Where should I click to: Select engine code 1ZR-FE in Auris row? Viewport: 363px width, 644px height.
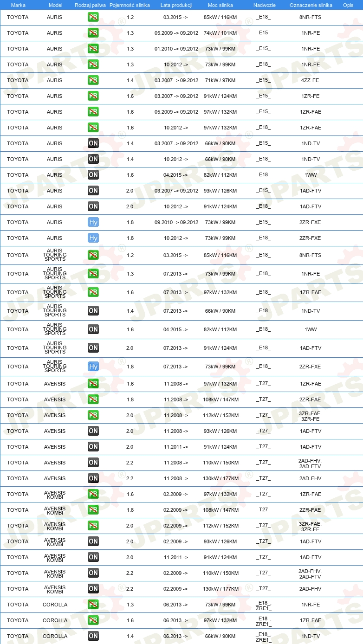310,96
